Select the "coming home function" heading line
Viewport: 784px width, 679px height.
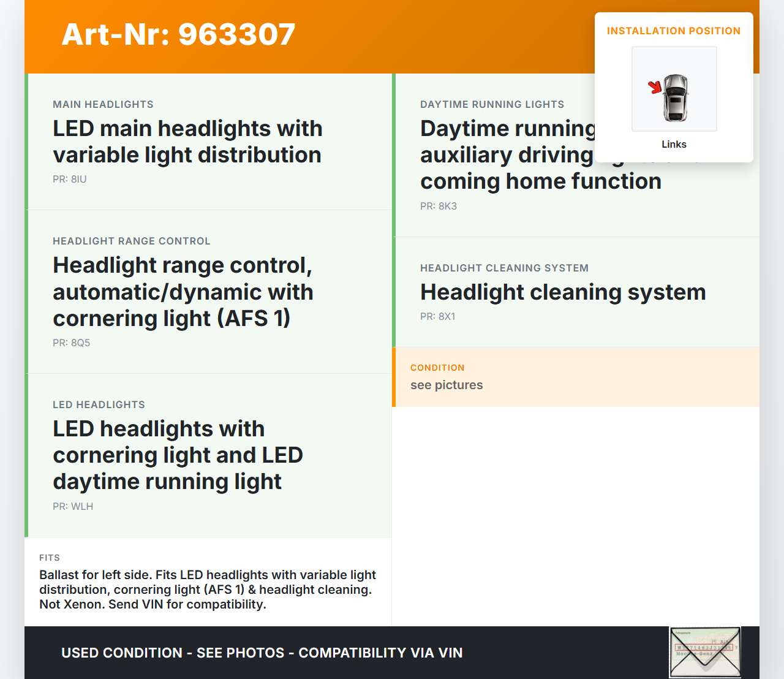[x=541, y=181]
